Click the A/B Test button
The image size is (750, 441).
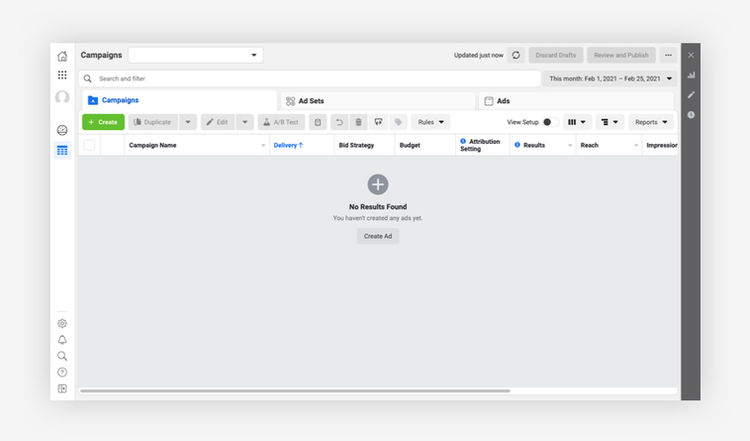(281, 122)
